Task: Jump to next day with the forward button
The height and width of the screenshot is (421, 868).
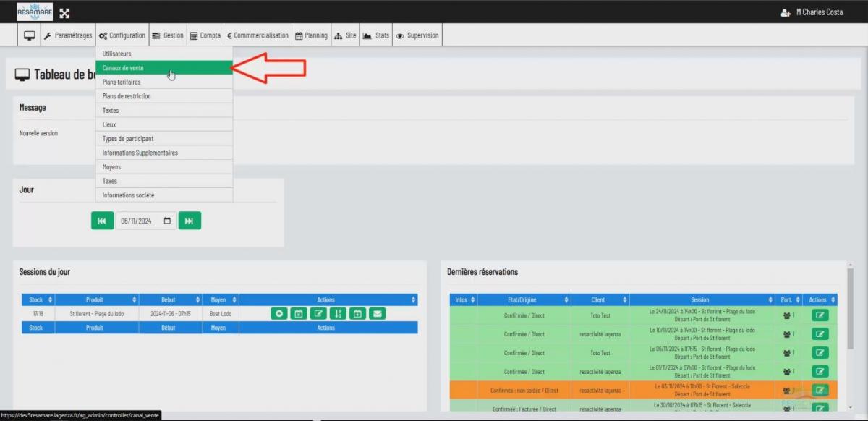Action: 190,221
